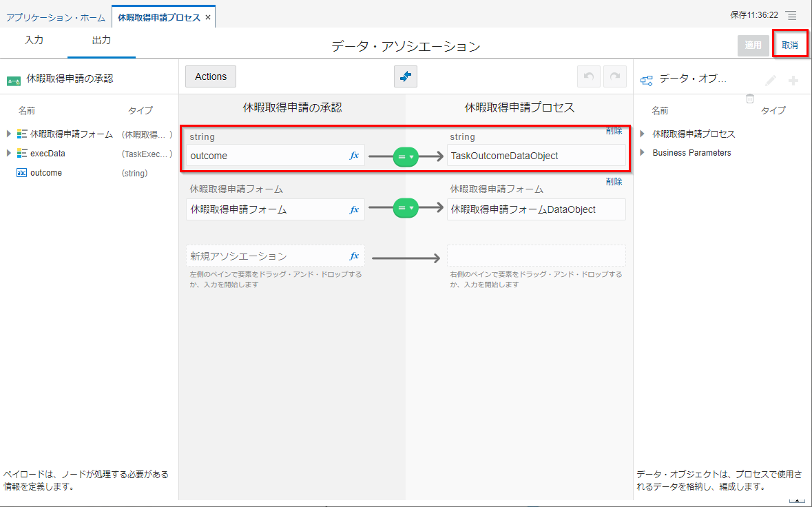
Task: Add data object with plus icon
Action: pos(793,81)
